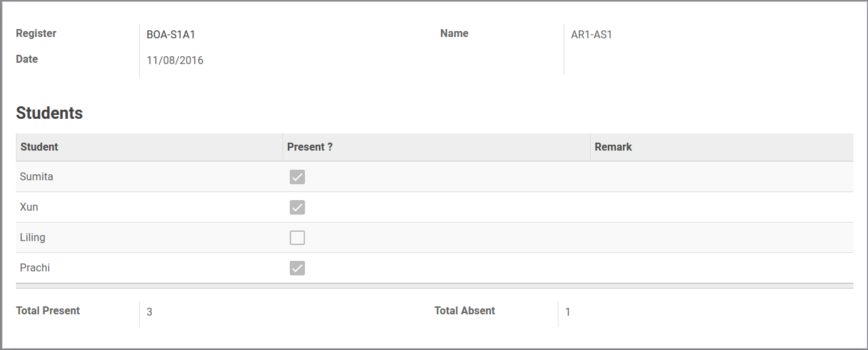This screenshot has height=350, width=868.
Task: Click on student name Xun
Action: (29, 207)
